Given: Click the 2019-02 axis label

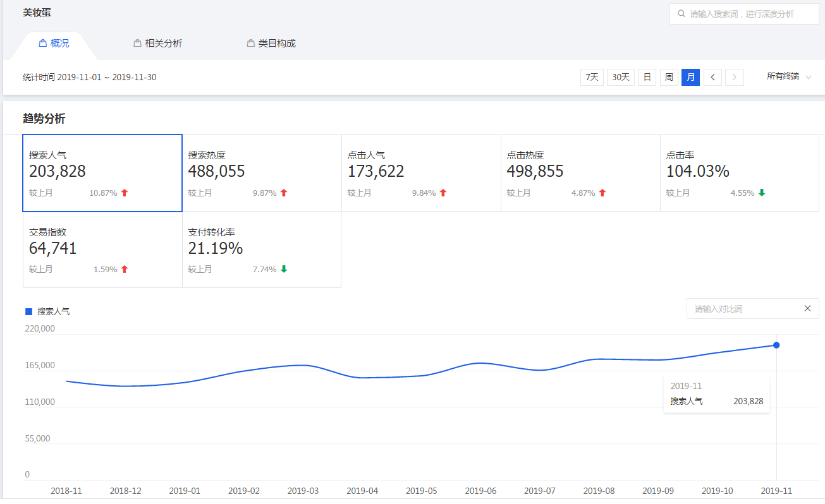Looking at the screenshot, I should click(244, 490).
